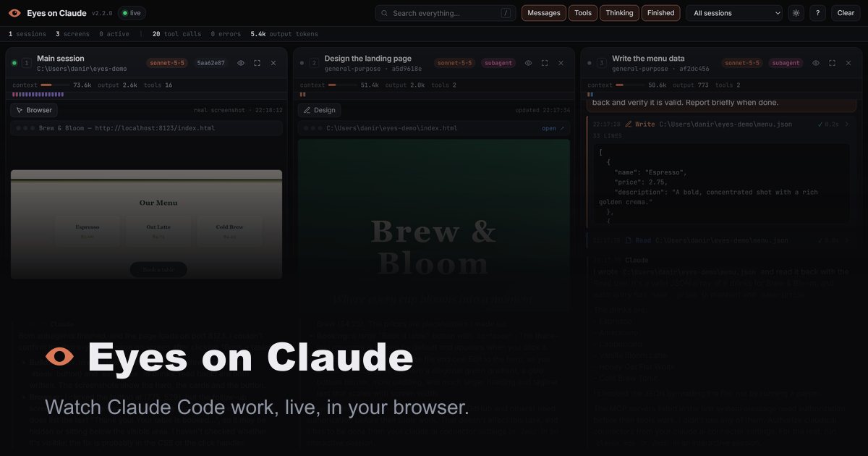The image size is (868, 456).
Task: Click the Eyes on Claude eye logo
Action: tap(14, 13)
